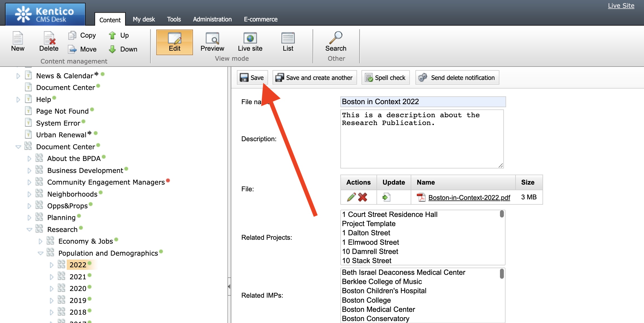
Task: Click into the File name field
Action: [423, 102]
